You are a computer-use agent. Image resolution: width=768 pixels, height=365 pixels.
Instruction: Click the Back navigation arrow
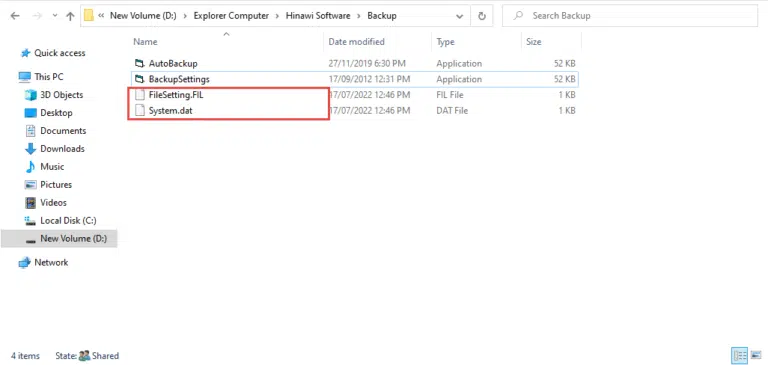pos(15,16)
